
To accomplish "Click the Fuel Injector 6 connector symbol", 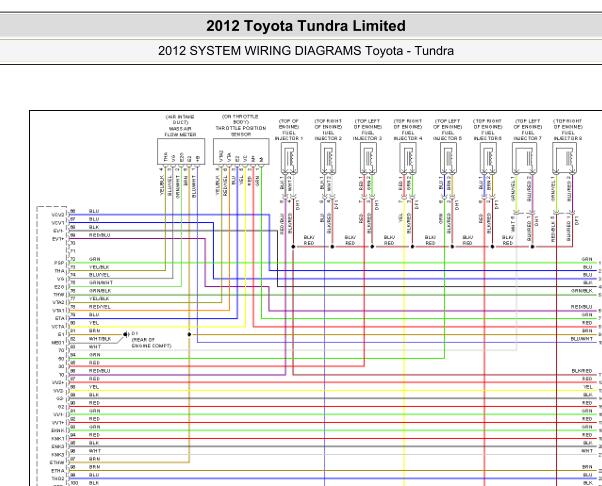I will click(488, 158).
